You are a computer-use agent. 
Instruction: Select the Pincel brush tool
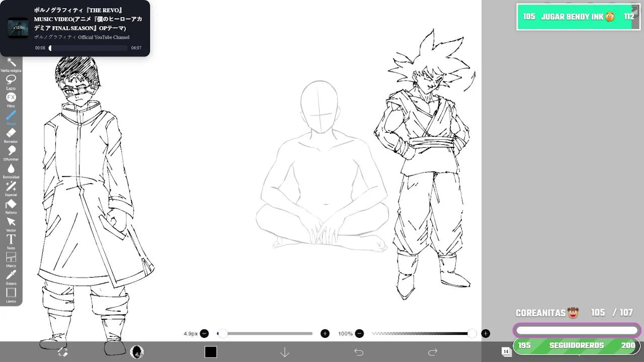pos(11,117)
